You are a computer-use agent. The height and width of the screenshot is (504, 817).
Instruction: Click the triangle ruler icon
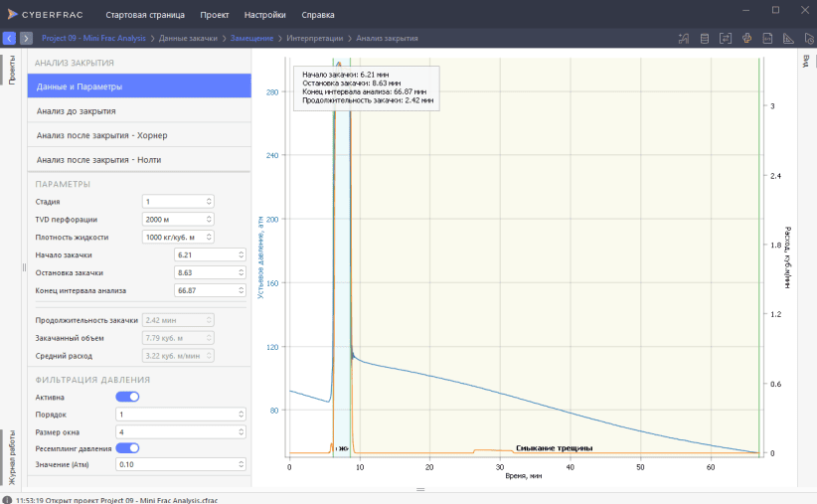[786, 38]
